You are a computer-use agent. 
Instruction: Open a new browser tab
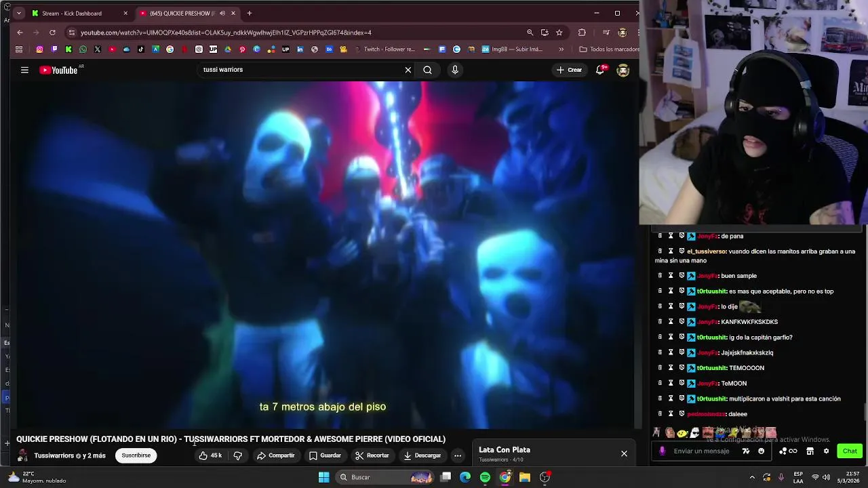coord(249,14)
